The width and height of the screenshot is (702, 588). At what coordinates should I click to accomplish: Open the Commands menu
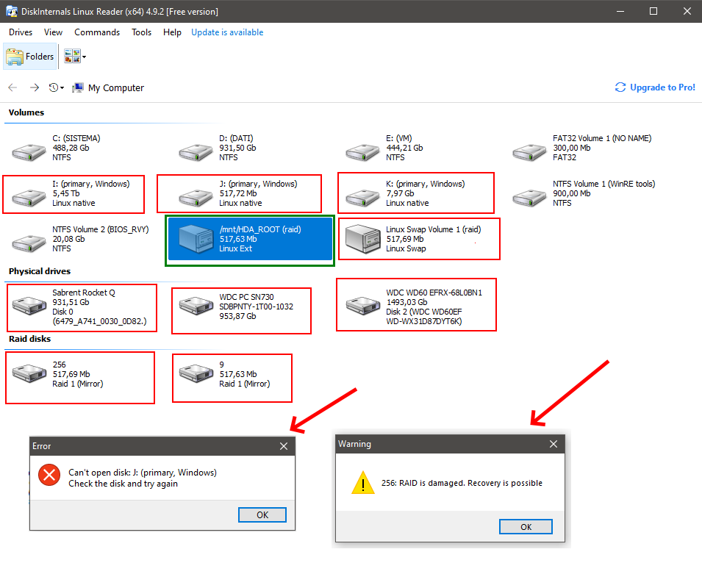pos(97,32)
